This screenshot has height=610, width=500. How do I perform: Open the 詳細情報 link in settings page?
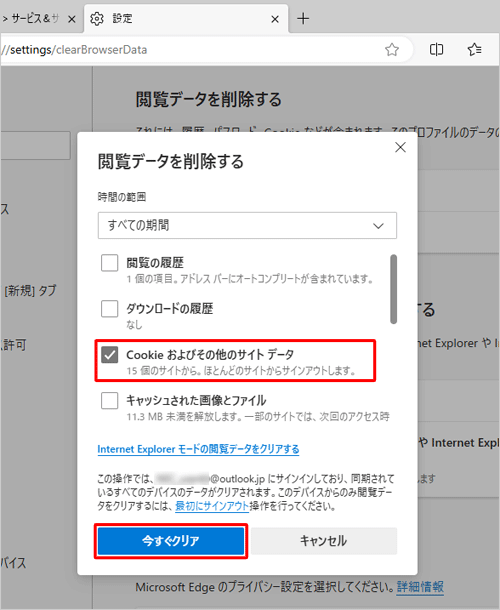(x=420, y=587)
